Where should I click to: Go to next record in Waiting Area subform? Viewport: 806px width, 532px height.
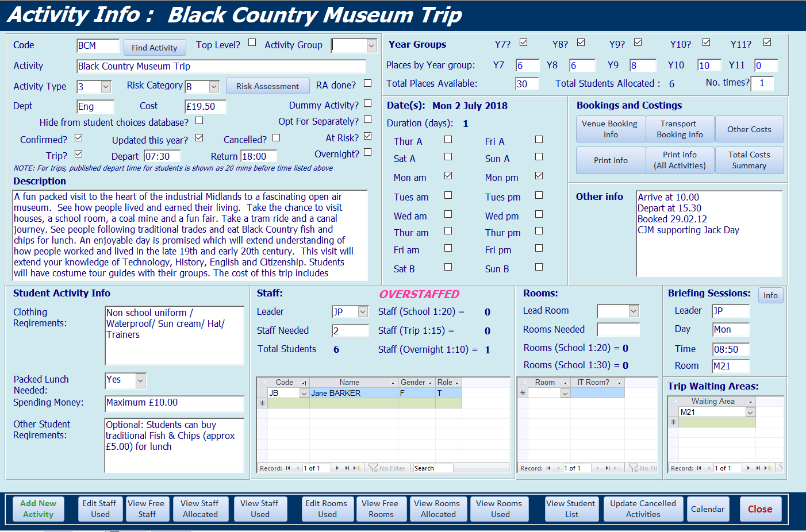pyautogui.click(x=749, y=468)
